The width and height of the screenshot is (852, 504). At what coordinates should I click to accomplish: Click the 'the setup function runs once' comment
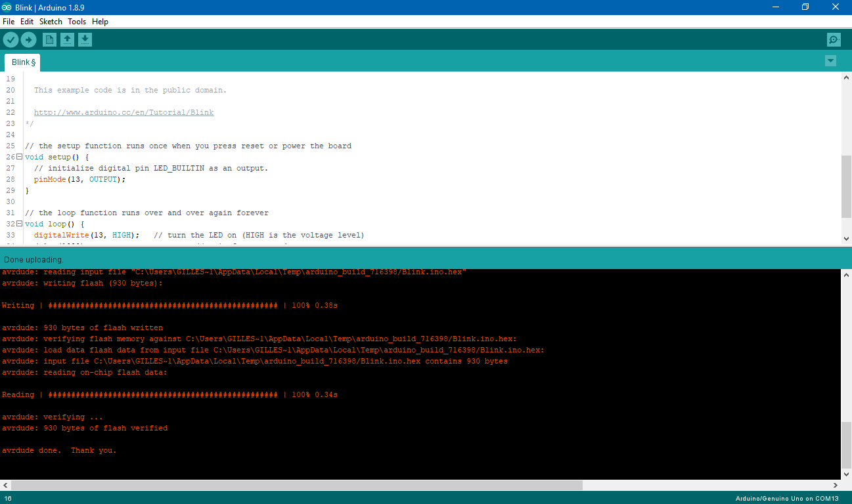(x=188, y=146)
